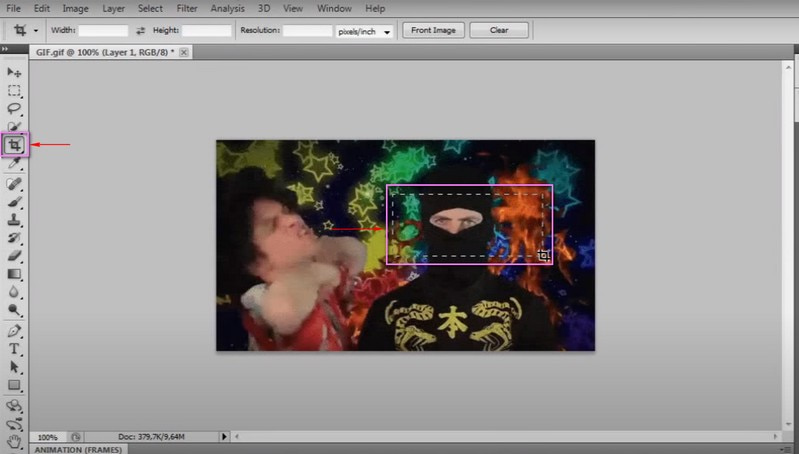
Task: Select the Gradient tool
Action: click(x=14, y=273)
